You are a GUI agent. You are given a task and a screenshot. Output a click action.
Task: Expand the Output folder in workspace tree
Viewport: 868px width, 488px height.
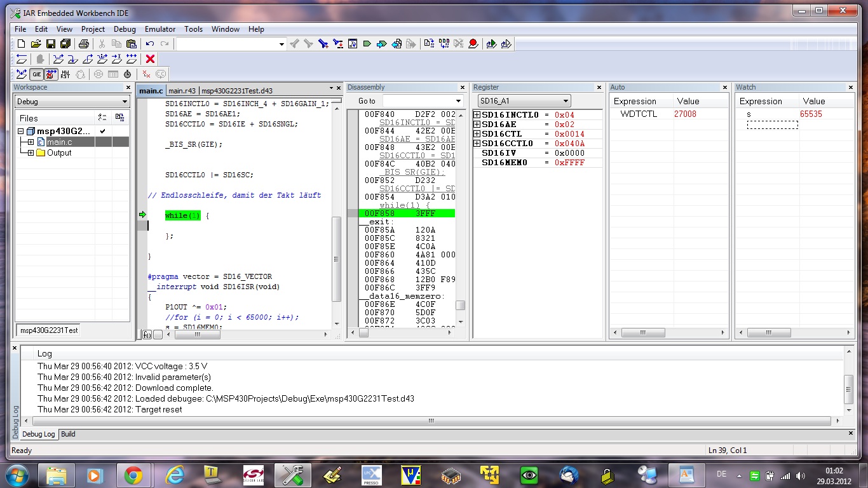click(31, 153)
